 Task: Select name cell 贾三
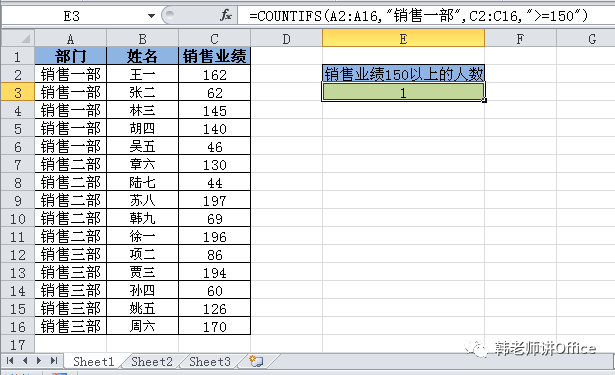coord(142,272)
